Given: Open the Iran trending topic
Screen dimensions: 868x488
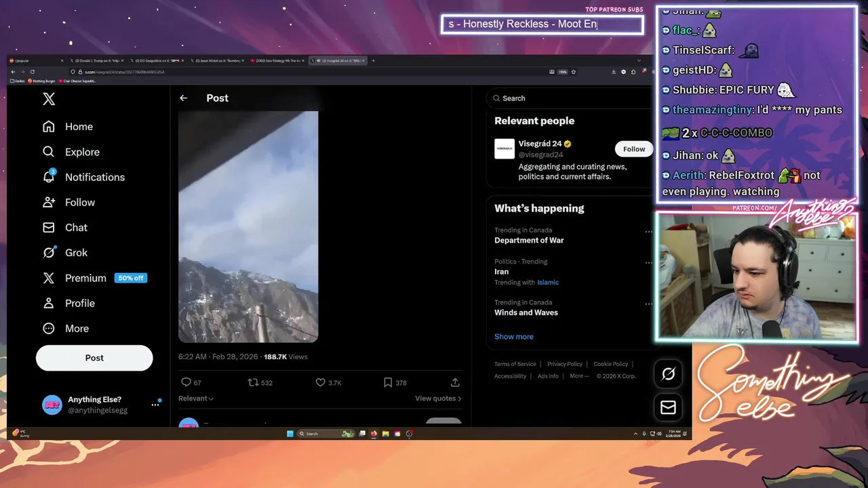Looking at the screenshot, I should [x=502, y=272].
